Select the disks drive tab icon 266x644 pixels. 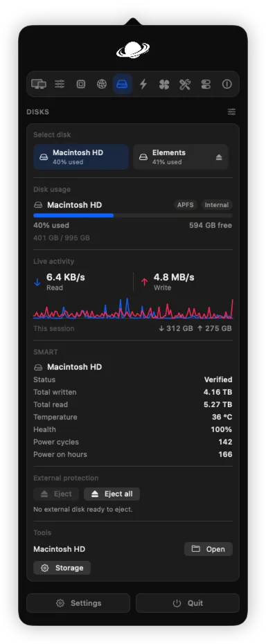click(123, 84)
